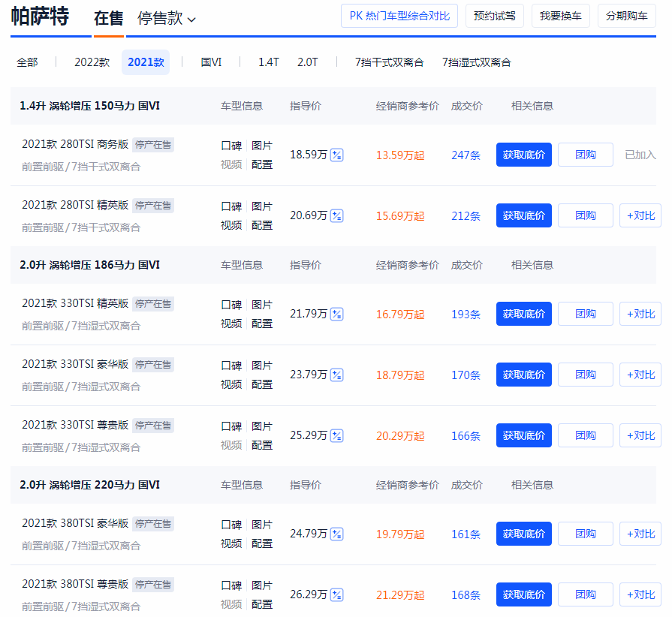672x617 pixels.
Task: Filter by 2.0T engine
Action: click(308, 62)
